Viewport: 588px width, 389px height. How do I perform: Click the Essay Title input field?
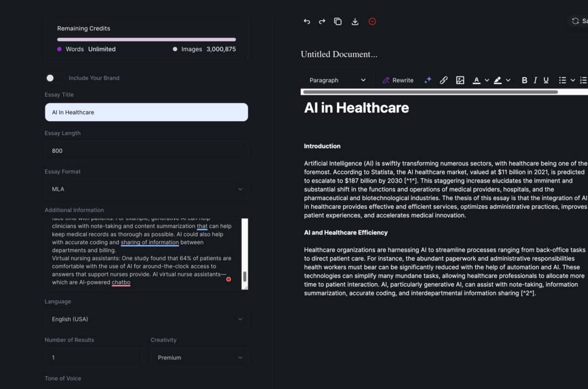[x=146, y=113]
